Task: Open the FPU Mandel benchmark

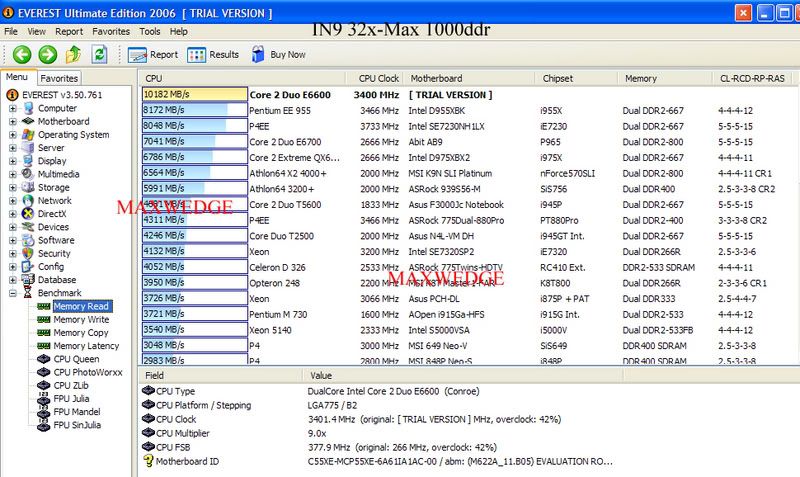Action: [77, 412]
